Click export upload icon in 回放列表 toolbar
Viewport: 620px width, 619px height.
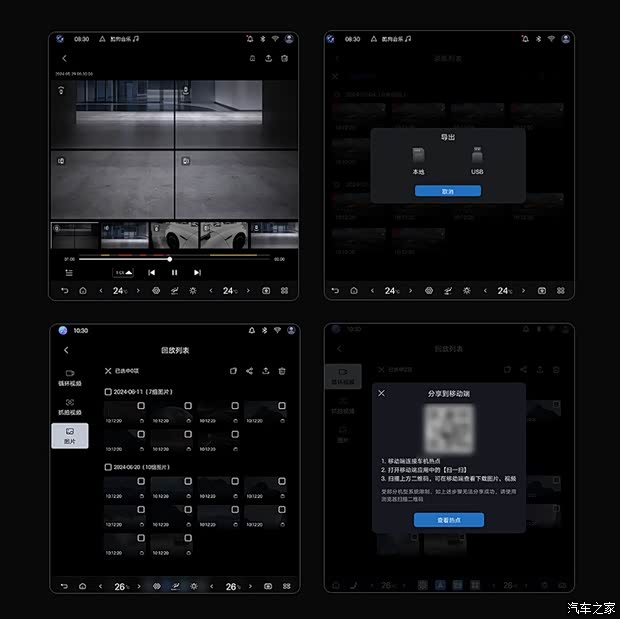coord(266,371)
